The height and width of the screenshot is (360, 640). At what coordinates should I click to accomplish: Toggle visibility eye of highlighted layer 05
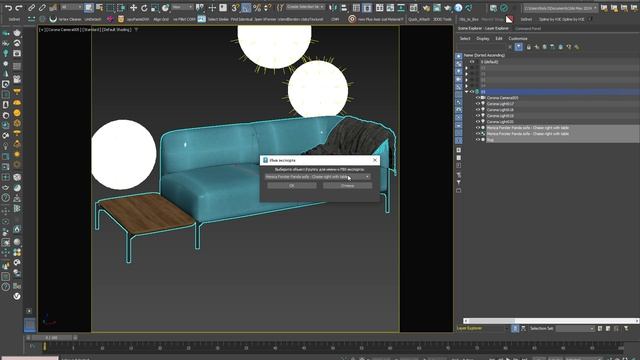(x=472, y=92)
